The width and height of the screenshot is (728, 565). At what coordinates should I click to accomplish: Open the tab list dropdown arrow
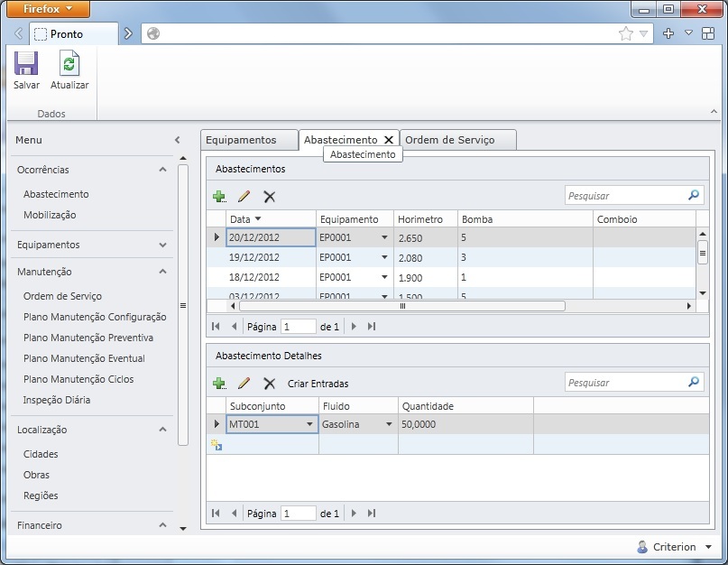688,33
